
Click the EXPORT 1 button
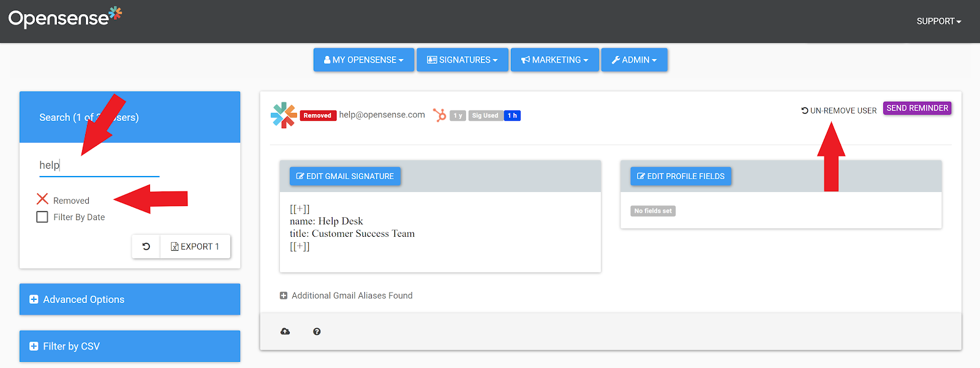(x=195, y=247)
